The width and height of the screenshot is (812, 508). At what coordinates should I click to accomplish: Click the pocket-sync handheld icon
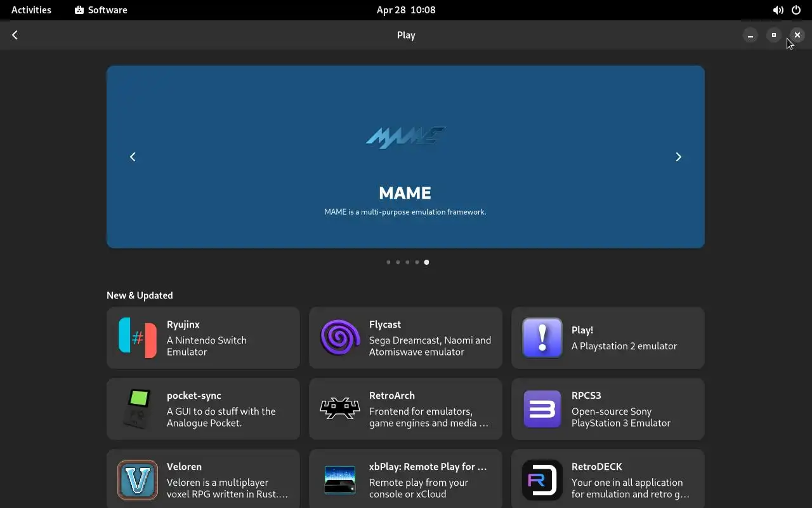[x=138, y=409]
